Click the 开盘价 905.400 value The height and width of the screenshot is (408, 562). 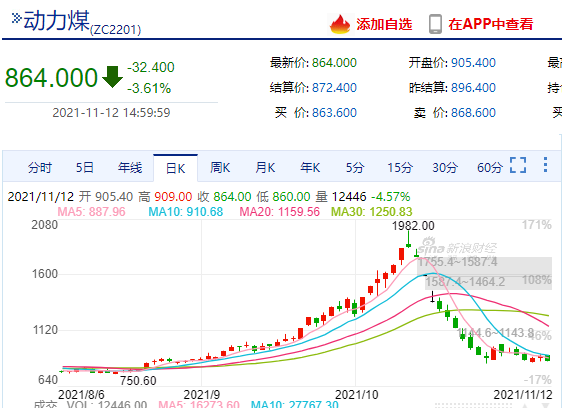click(473, 63)
